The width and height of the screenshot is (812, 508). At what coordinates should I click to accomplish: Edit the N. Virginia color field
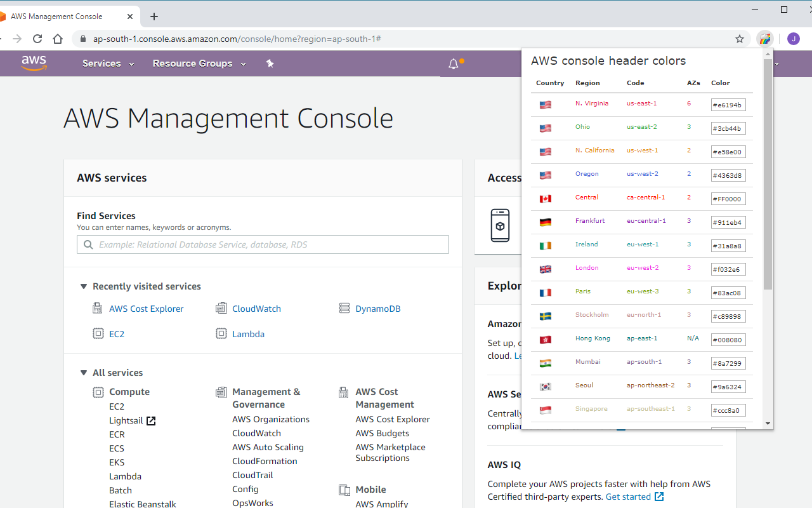[728, 105]
